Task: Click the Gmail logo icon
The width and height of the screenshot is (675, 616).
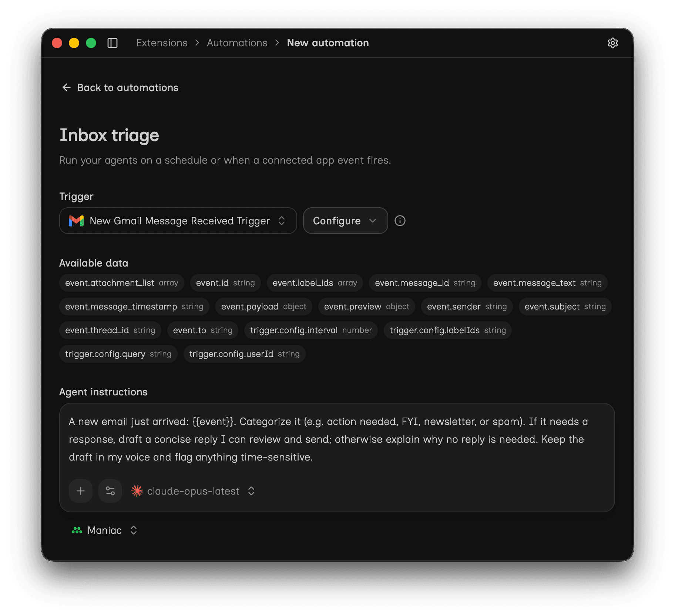Action: pyautogui.click(x=76, y=221)
